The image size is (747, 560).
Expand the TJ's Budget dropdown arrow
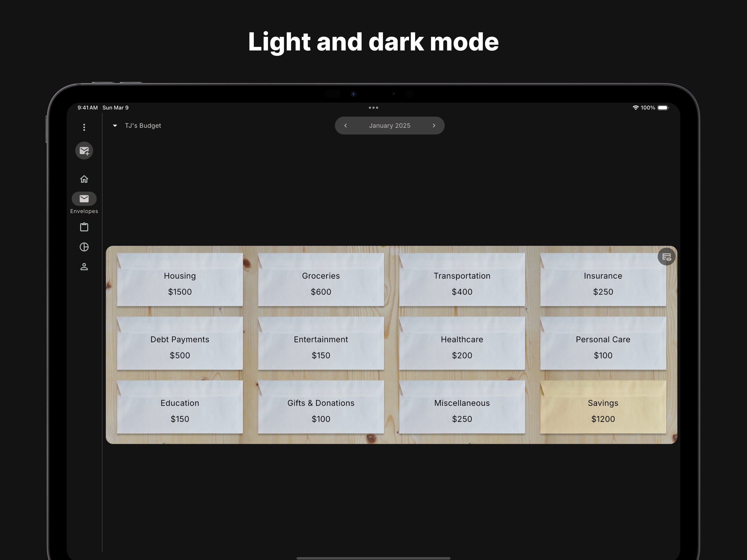pyautogui.click(x=115, y=126)
